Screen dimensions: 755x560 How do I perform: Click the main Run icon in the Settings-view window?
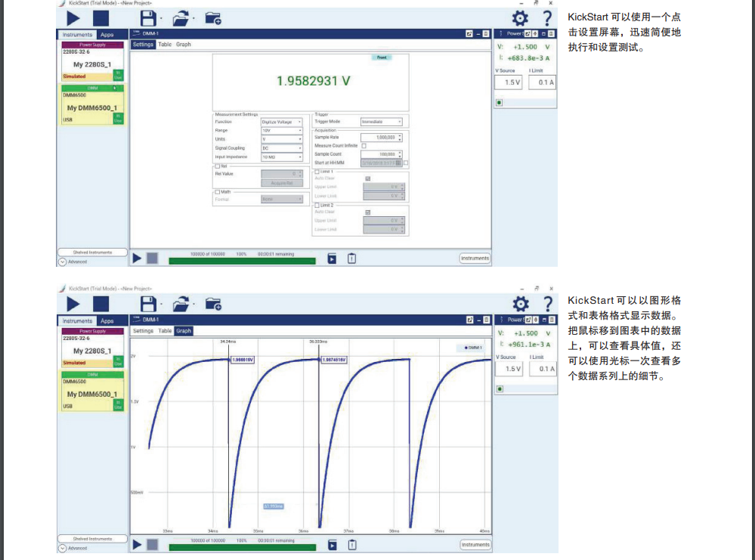coord(73,18)
